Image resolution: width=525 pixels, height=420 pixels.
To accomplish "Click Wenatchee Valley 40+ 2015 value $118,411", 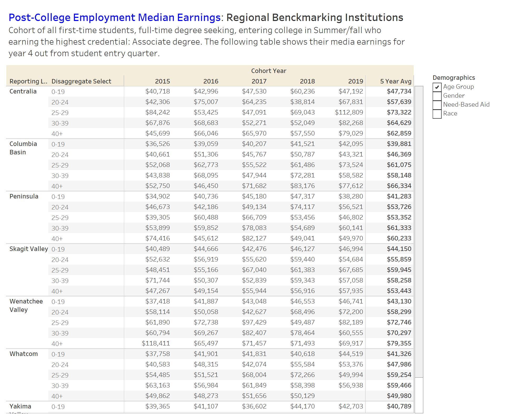I will coord(156,343).
